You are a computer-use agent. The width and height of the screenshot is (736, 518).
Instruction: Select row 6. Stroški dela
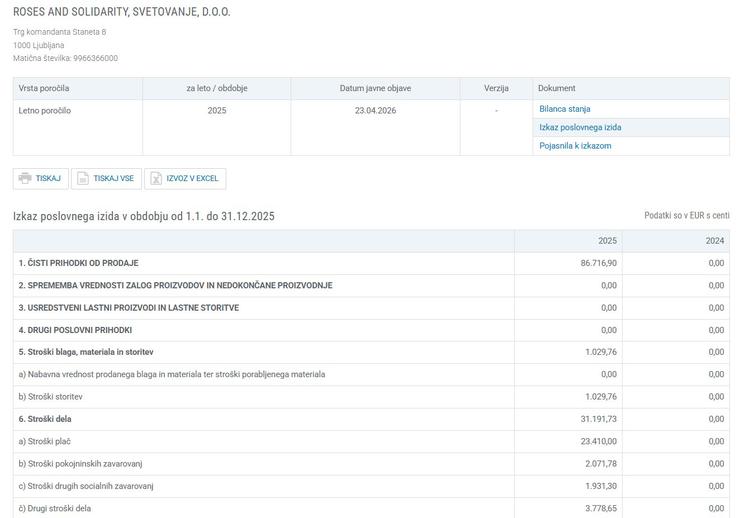point(371,419)
